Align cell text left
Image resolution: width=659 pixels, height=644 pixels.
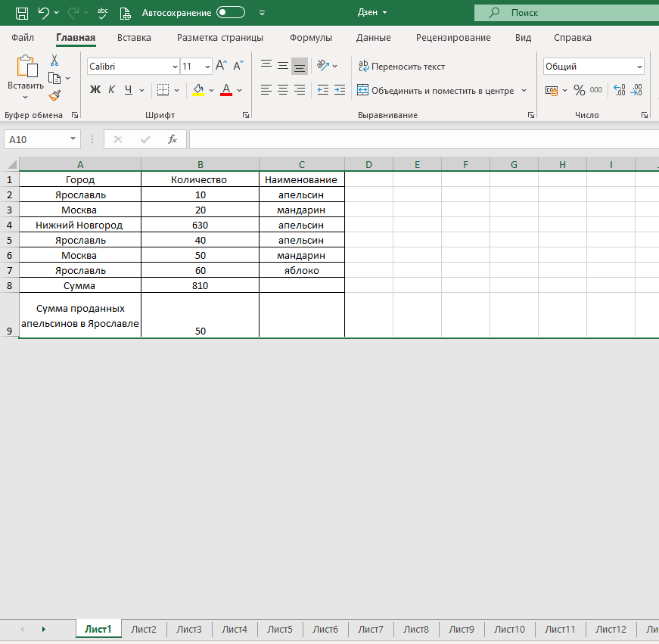coord(266,89)
